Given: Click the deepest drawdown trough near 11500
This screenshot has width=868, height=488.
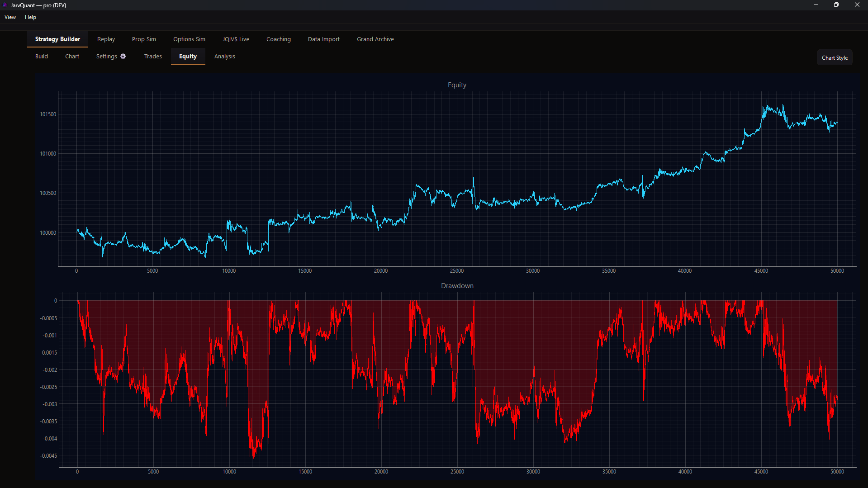Looking at the screenshot, I should (x=253, y=457).
